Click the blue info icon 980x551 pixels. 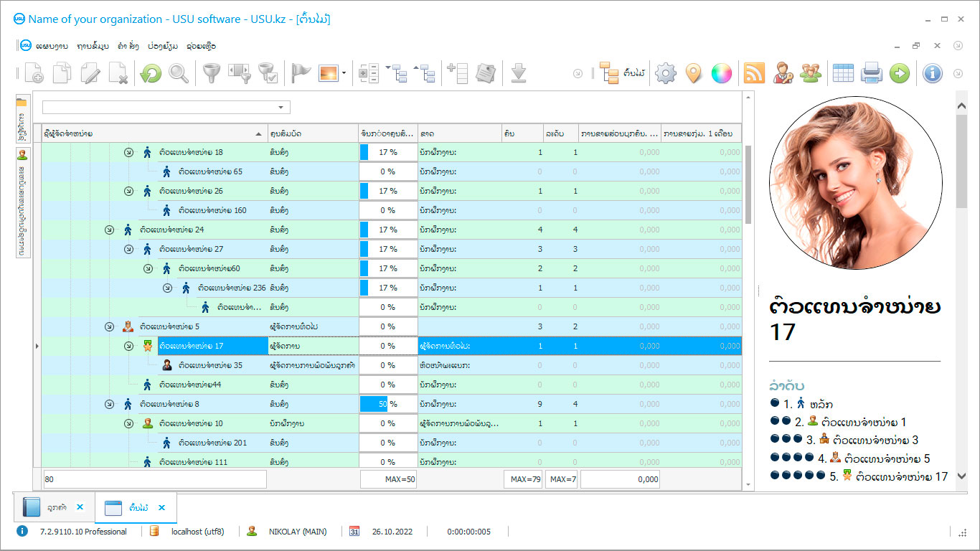(932, 73)
